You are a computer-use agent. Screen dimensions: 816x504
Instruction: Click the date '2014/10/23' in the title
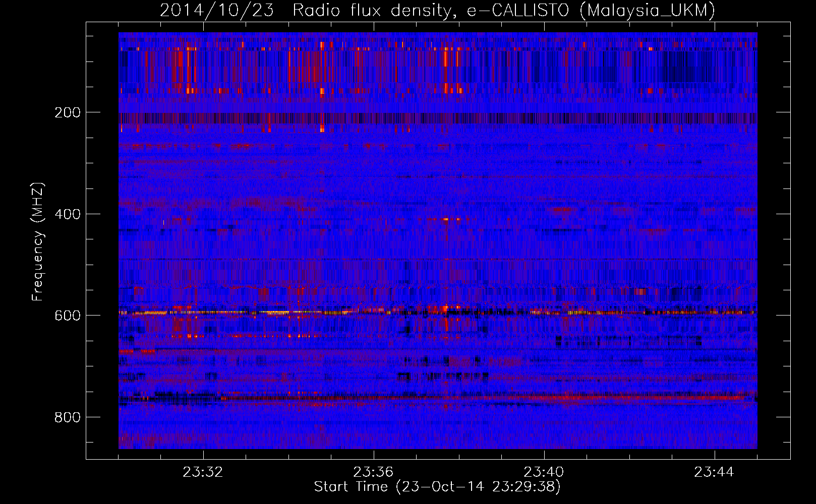click(x=217, y=10)
